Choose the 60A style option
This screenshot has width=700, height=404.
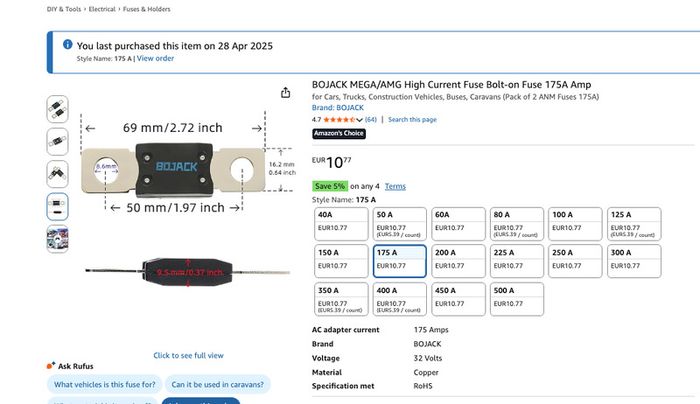[x=458, y=224]
